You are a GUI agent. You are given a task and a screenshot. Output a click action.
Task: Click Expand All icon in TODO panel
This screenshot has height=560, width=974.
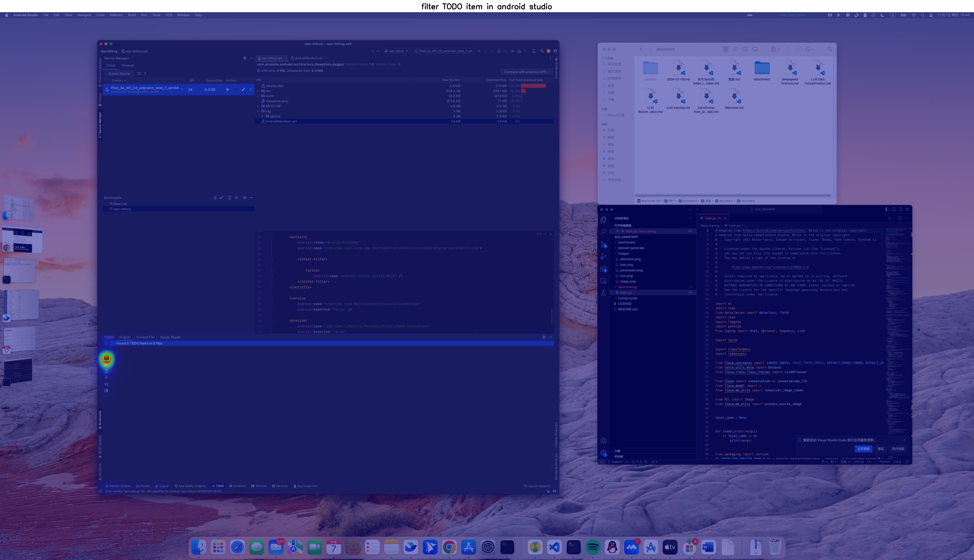coord(107,371)
